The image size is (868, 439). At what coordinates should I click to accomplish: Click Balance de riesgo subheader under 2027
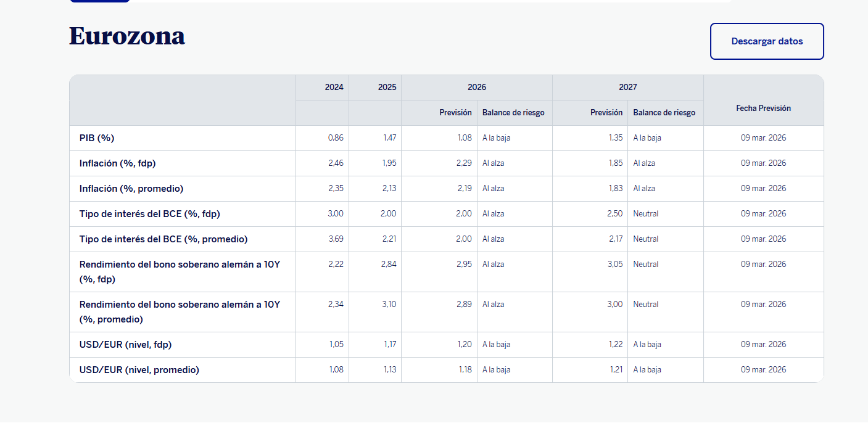tap(664, 113)
